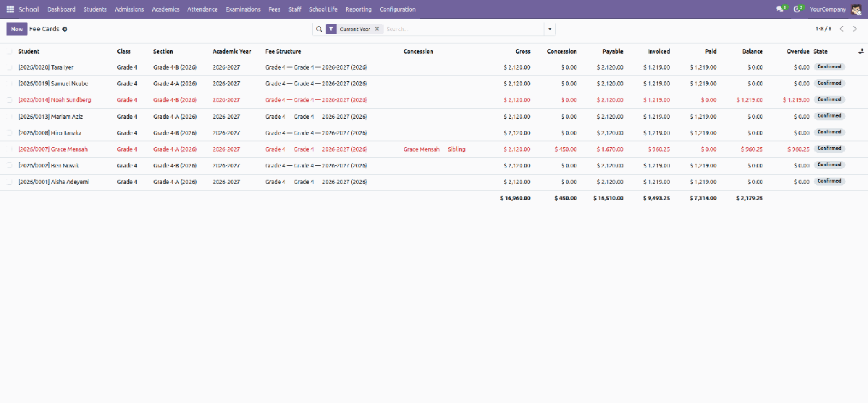Click Grace Mensah's Sibling concession cell
Image resolution: width=868 pixels, height=403 pixels.
tap(434, 149)
